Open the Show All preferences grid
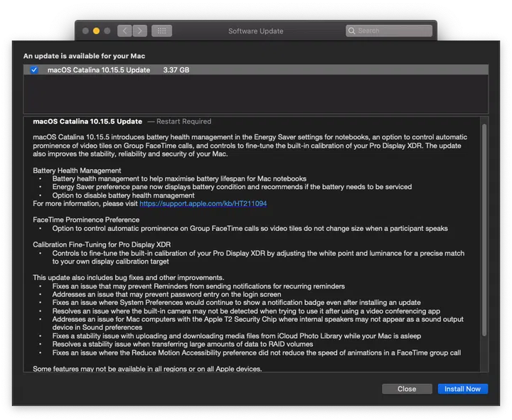This screenshot has width=512, height=420. [161, 31]
